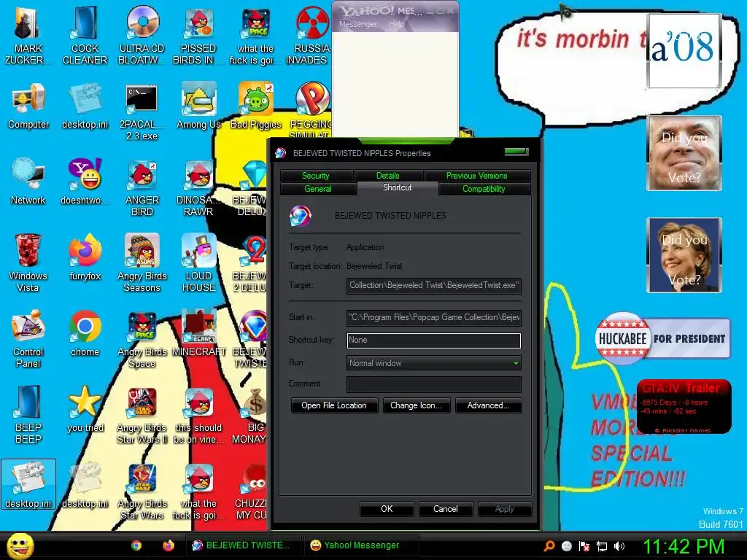Open the Security tab in Properties

(316, 176)
